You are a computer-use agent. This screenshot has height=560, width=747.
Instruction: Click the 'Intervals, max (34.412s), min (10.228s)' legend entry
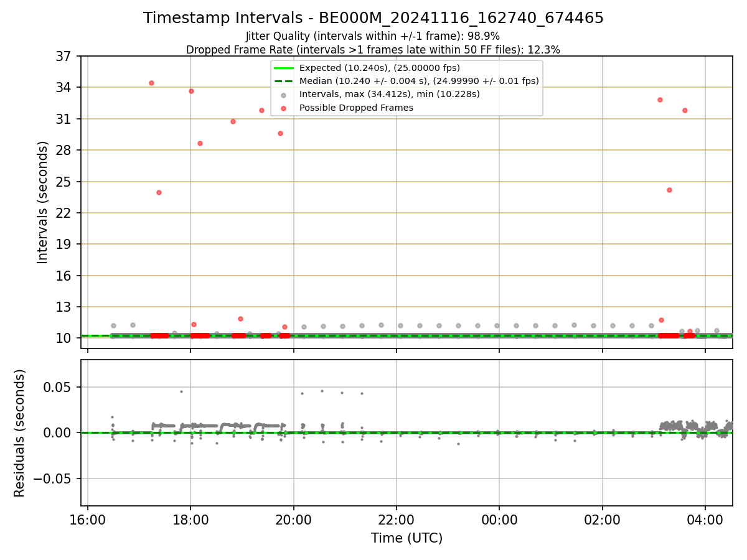pos(390,95)
